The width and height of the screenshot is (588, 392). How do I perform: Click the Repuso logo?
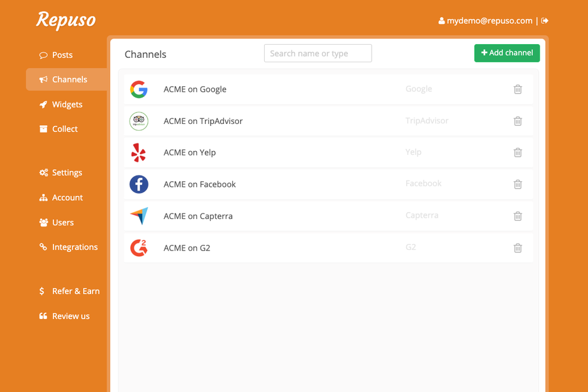pos(65,20)
